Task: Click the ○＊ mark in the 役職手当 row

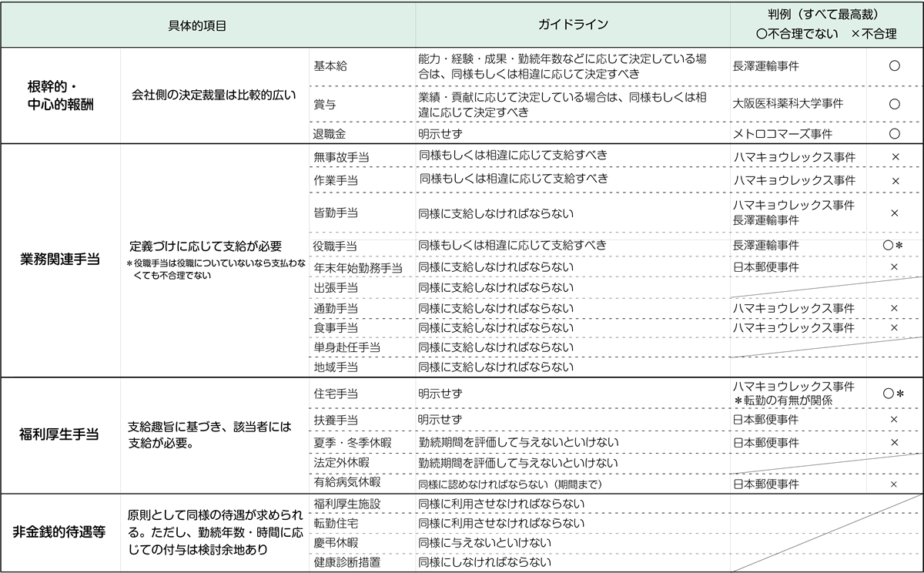Action: (x=894, y=245)
